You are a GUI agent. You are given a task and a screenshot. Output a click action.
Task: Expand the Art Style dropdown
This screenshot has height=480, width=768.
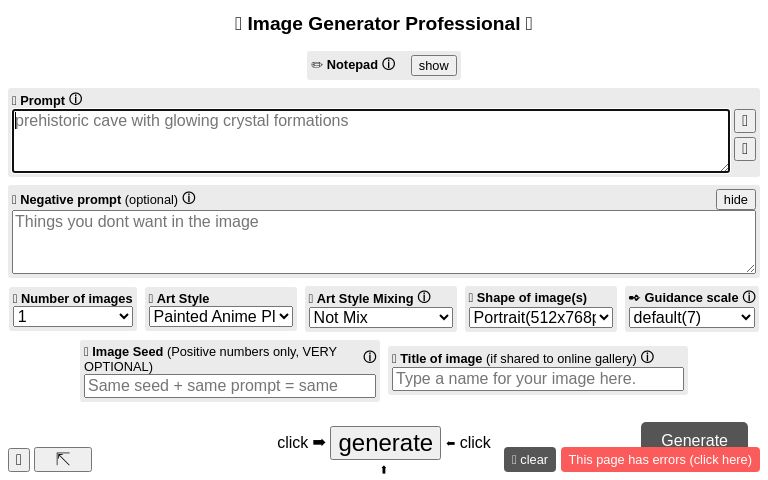tap(221, 317)
